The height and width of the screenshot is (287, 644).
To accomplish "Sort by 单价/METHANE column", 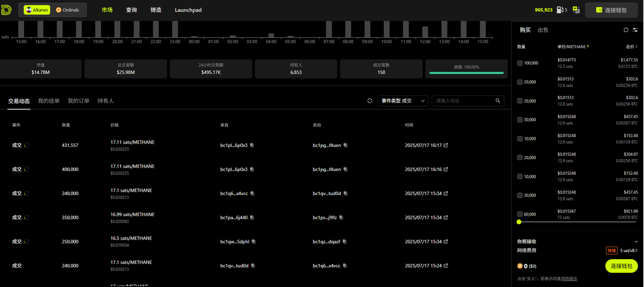I will pos(573,47).
